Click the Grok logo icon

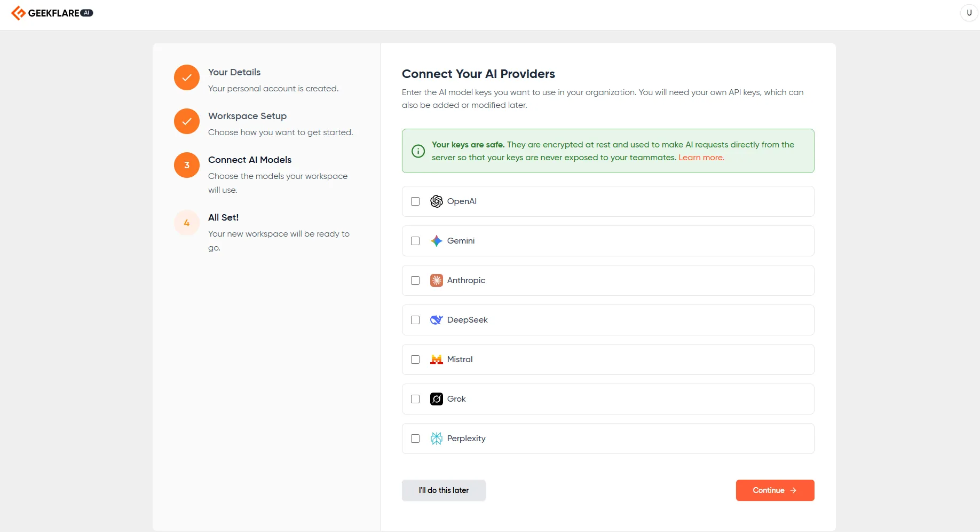click(436, 399)
